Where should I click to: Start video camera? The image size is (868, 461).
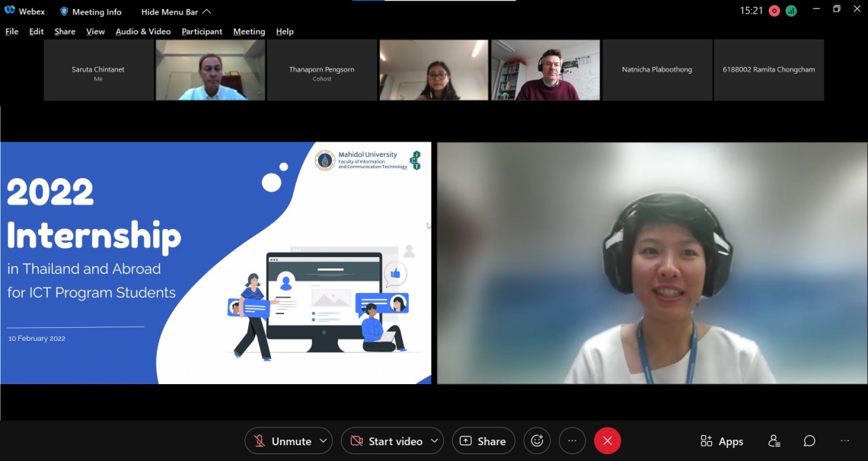387,441
